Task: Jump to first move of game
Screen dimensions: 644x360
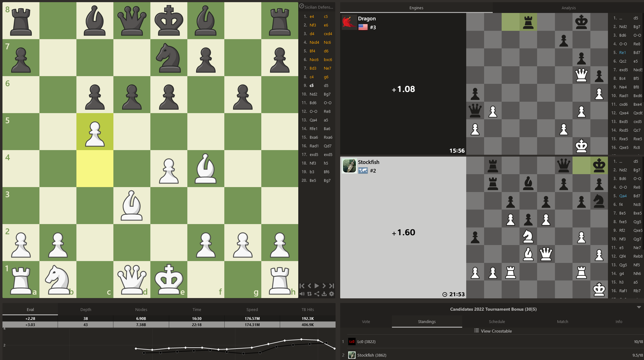Action: (x=302, y=286)
